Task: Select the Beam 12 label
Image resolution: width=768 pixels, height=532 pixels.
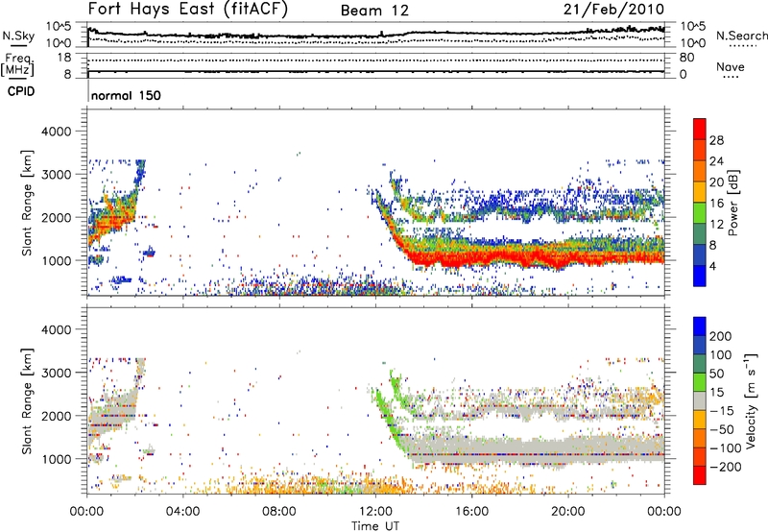Action: click(374, 11)
